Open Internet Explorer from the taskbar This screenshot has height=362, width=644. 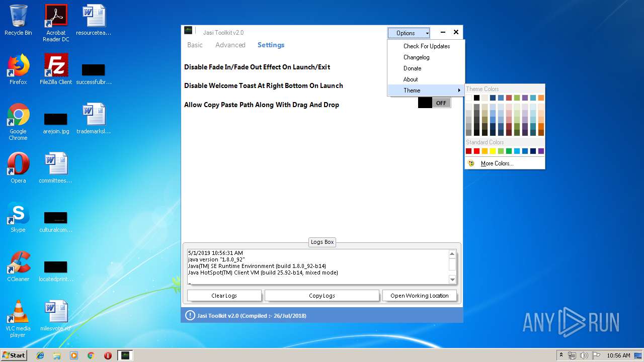[x=40, y=355]
